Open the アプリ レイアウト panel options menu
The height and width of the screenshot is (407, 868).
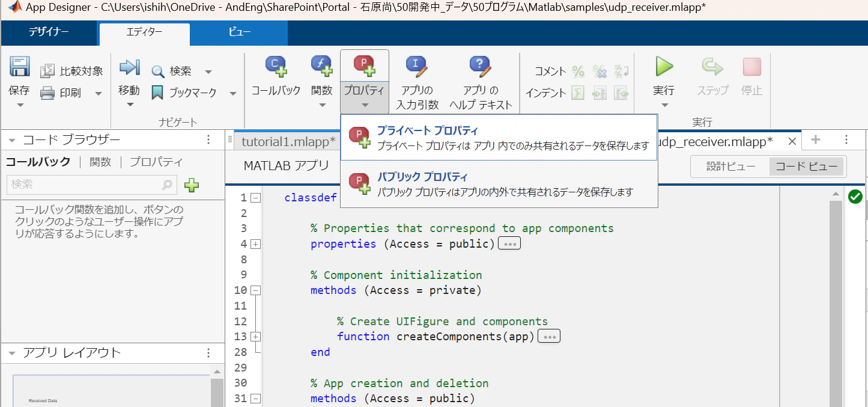[x=208, y=353]
